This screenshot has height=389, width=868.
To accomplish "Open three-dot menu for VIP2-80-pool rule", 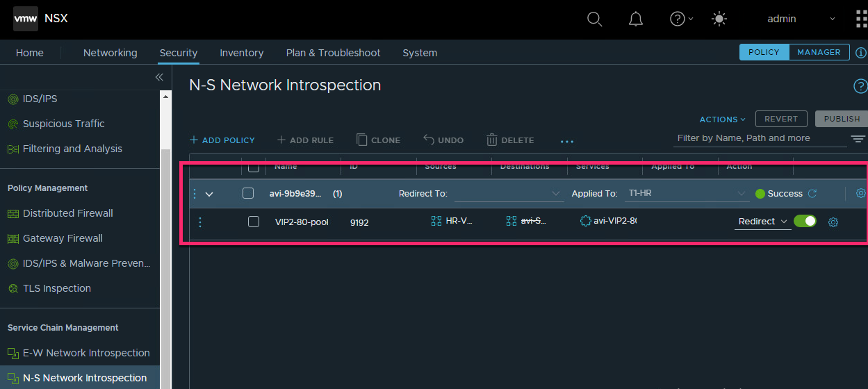I will click(200, 222).
